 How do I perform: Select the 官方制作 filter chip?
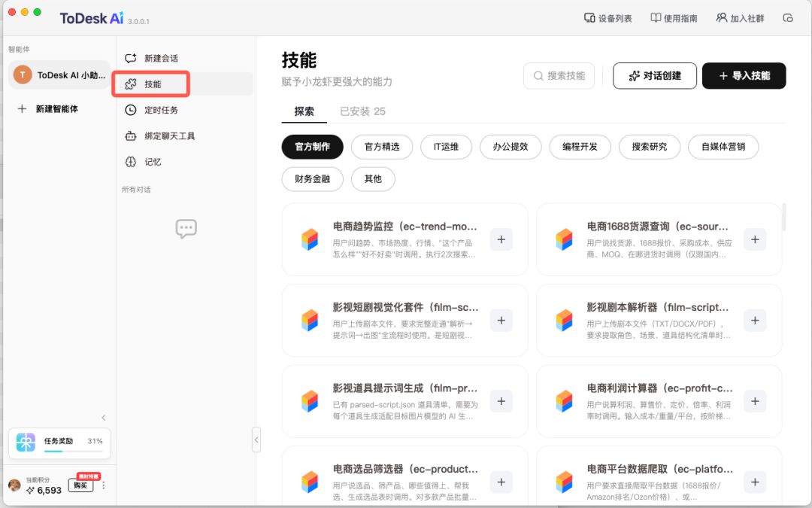point(312,147)
